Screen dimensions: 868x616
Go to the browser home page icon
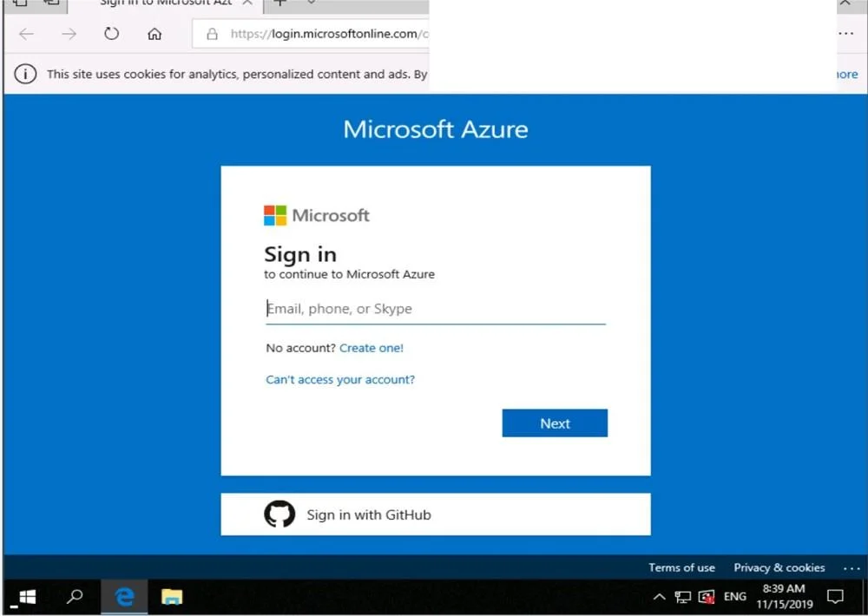155,34
